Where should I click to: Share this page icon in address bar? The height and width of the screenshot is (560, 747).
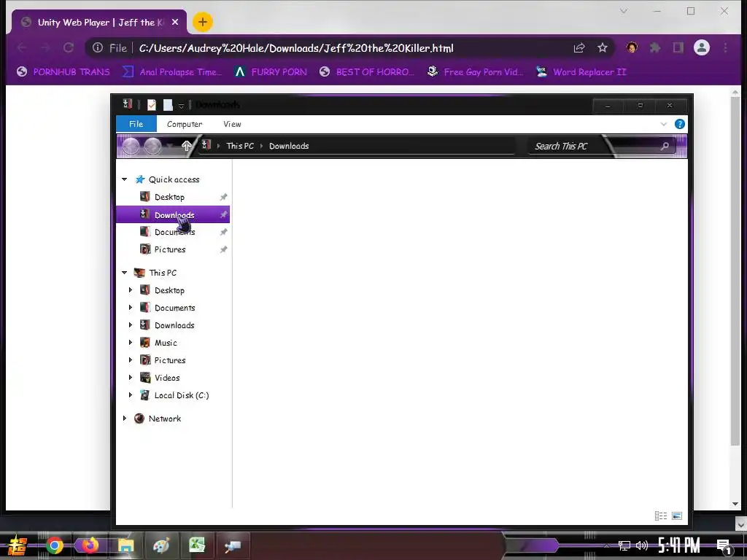click(579, 47)
